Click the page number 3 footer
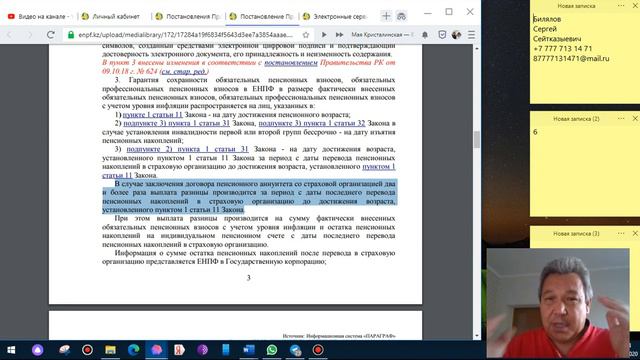 click(249, 278)
